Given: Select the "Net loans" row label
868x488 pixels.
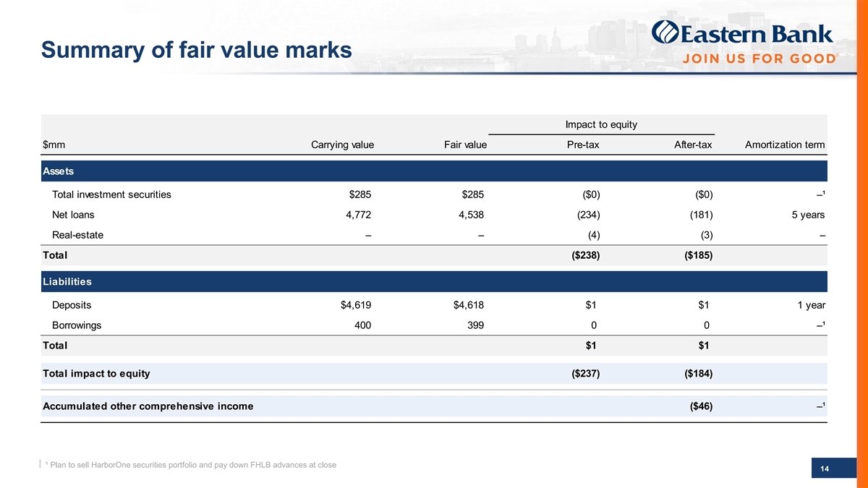Looking at the screenshot, I should tap(73, 215).
